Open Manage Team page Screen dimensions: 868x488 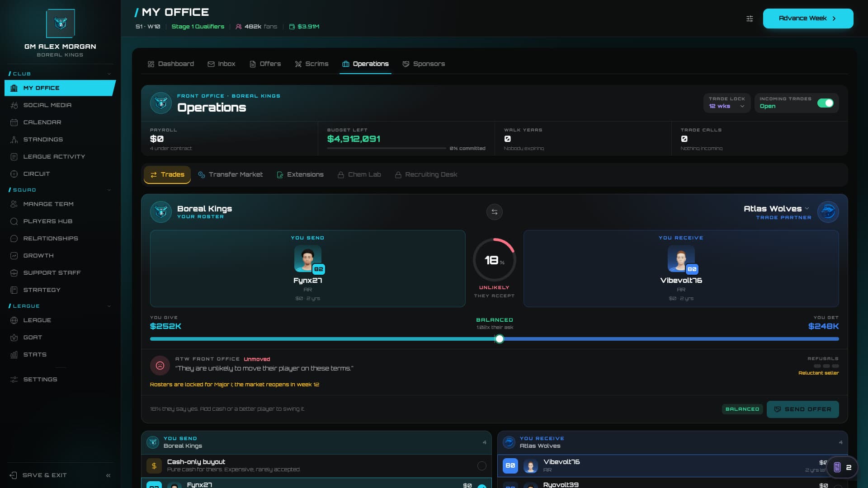tap(60, 204)
